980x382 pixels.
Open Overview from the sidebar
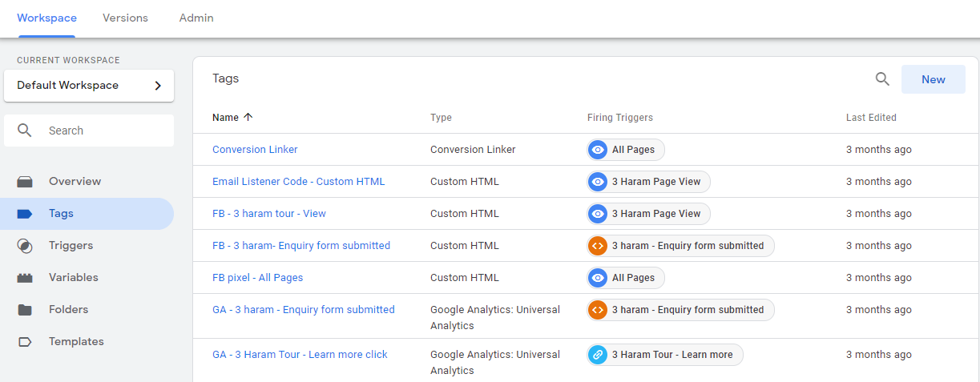tap(75, 182)
